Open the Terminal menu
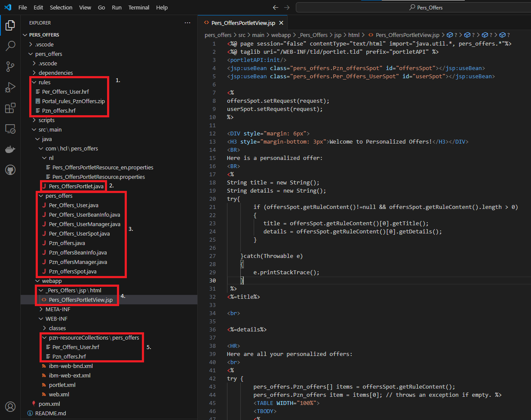The image size is (531, 420). pyautogui.click(x=138, y=7)
